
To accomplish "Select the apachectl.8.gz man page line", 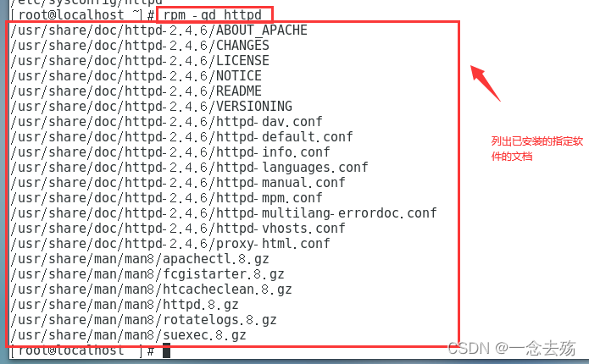I will click(140, 259).
